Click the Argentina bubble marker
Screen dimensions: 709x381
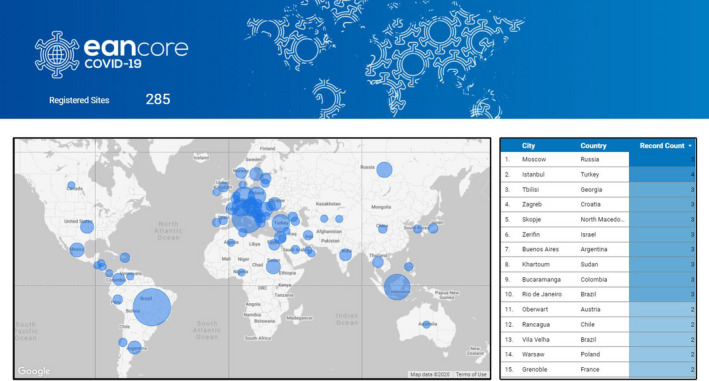tap(134, 347)
